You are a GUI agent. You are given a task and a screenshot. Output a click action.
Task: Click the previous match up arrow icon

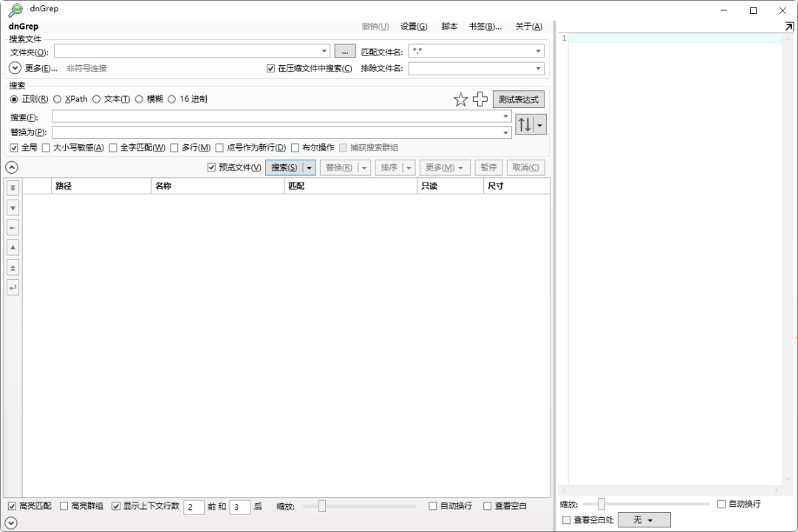[13, 248]
